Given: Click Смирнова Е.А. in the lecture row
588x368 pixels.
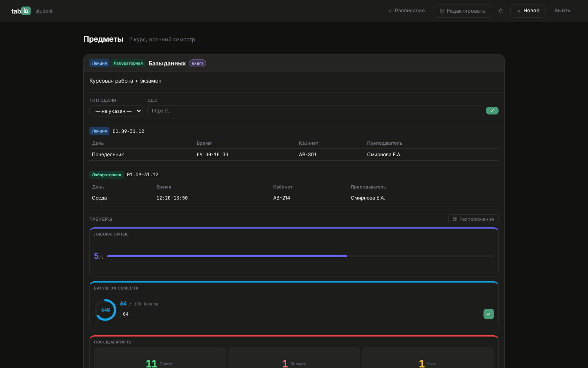Looking at the screenshot, I should [384, 155].
